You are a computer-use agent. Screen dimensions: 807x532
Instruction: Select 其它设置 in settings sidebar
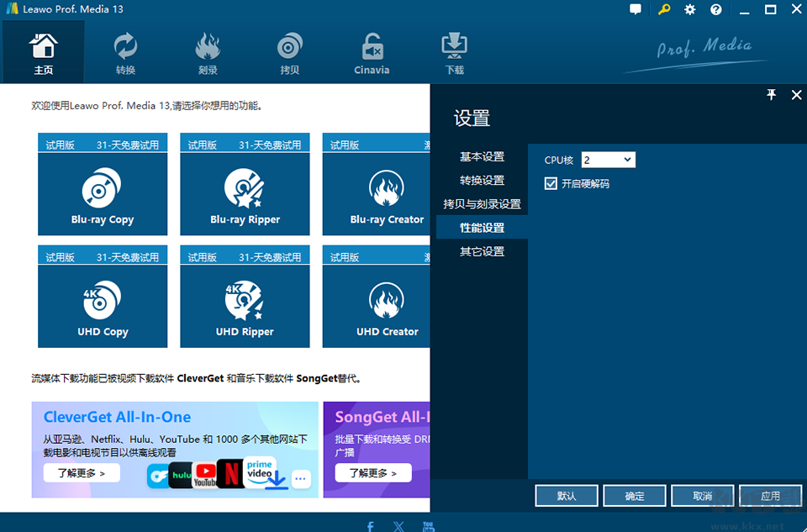point(482,251)
